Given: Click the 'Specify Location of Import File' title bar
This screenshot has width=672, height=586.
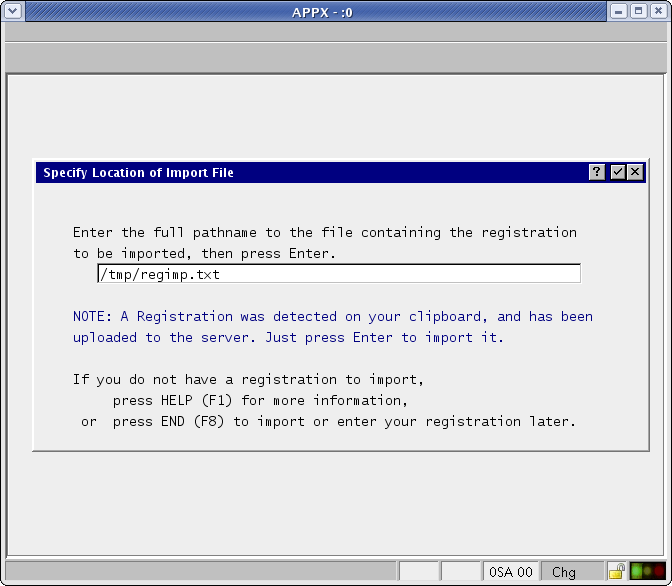Looking at the screenshot, I should click(x=300, y=172).
